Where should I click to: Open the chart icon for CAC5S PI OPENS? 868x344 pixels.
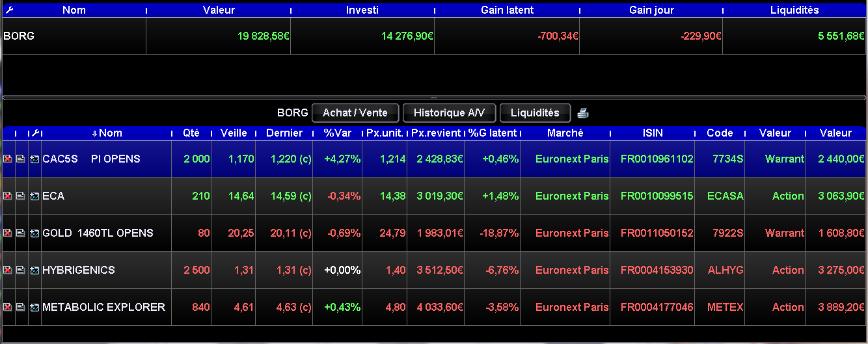click(x=34, y=159)
